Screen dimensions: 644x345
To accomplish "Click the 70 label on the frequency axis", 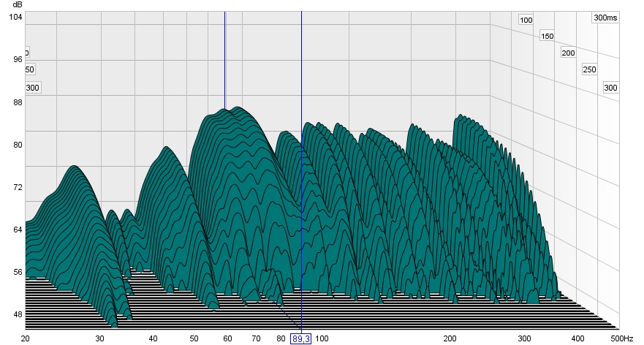I will coord(256,339).
